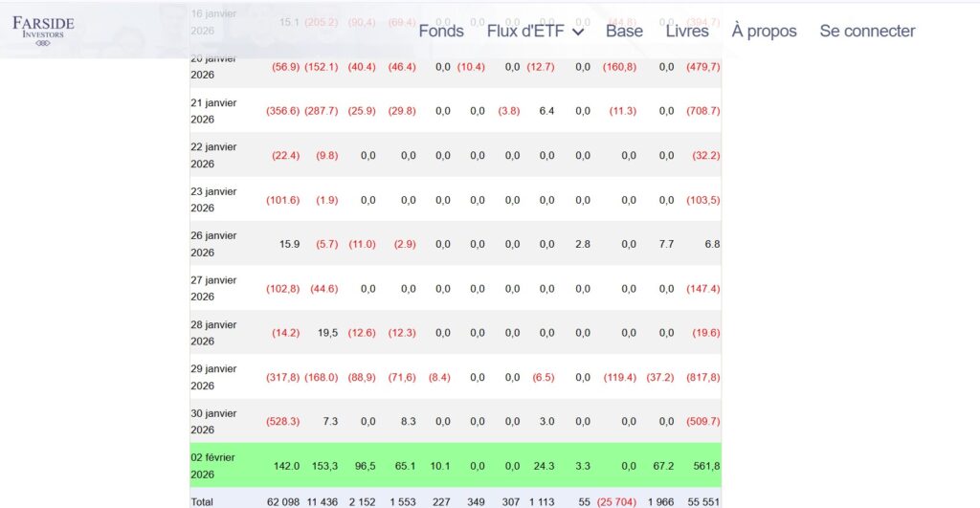980x508 pixels.
Task: Click the 02 février 2026 highlighted date
Action: (x=214, y=466)
